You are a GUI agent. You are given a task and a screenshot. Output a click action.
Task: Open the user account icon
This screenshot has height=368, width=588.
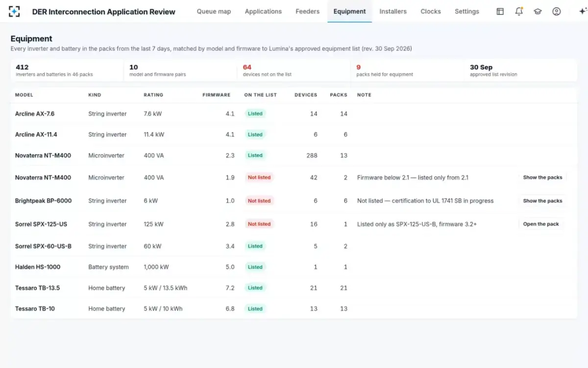click(x=557, y=11)
